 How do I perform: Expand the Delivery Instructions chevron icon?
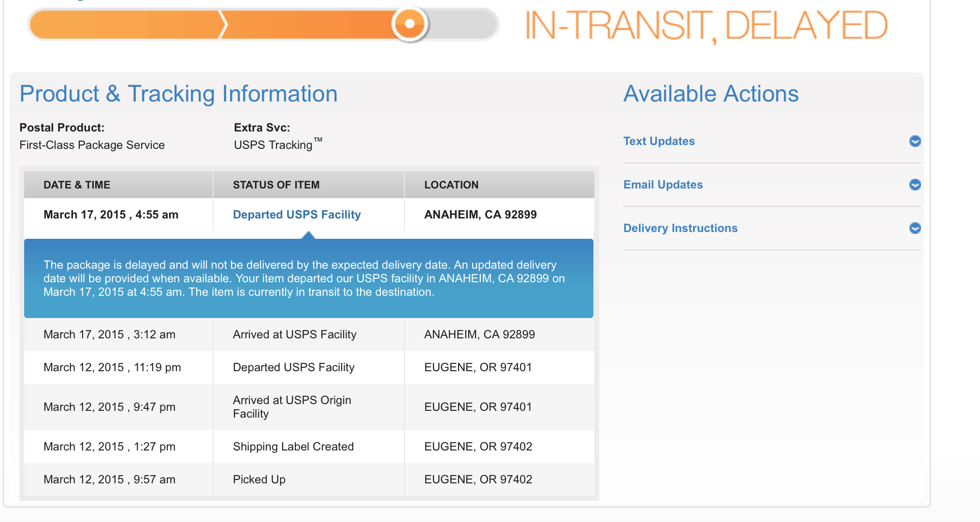coord(915,228)
